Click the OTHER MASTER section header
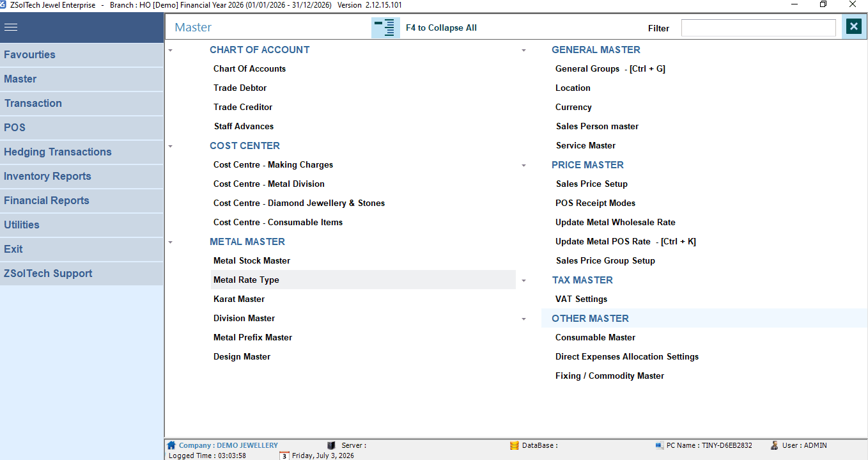This screenshot has height=460, width=868. pyautogui.click(x=590, y=318)
